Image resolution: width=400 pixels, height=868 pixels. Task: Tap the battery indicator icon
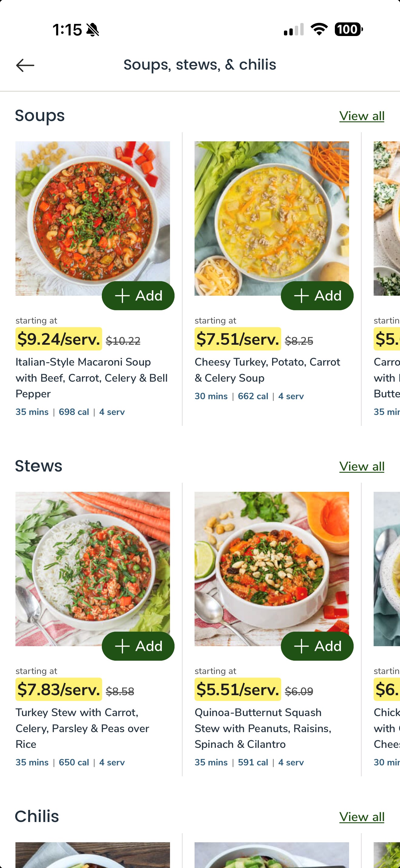(x=348, y=29)
